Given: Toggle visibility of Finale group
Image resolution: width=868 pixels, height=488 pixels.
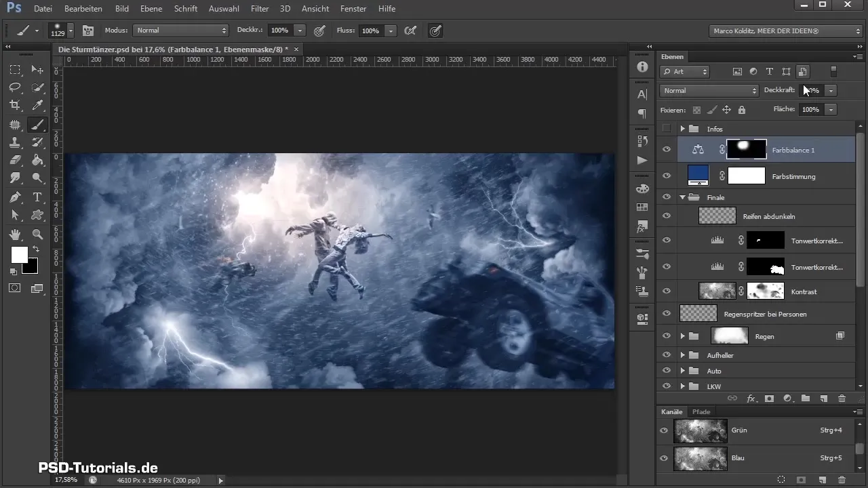Looking at the screenshot, I should tap(667, 197).
